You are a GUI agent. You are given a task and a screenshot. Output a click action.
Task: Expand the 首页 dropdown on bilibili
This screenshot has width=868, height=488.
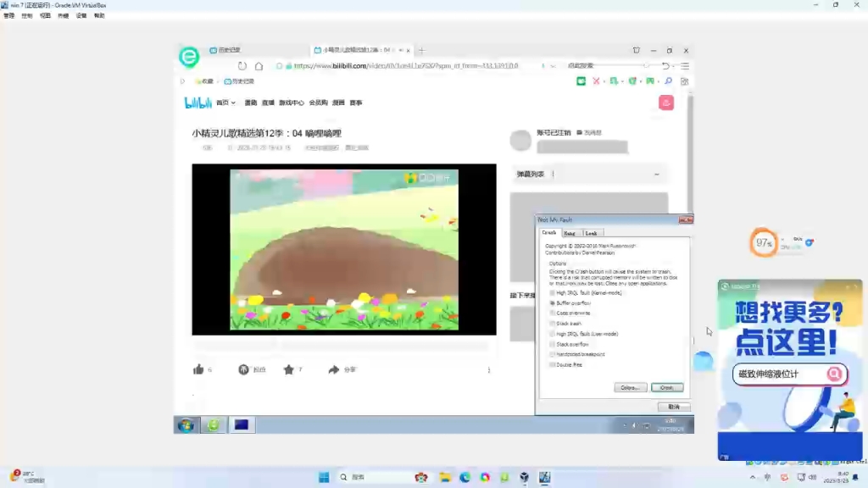click(x=225, y=103)
